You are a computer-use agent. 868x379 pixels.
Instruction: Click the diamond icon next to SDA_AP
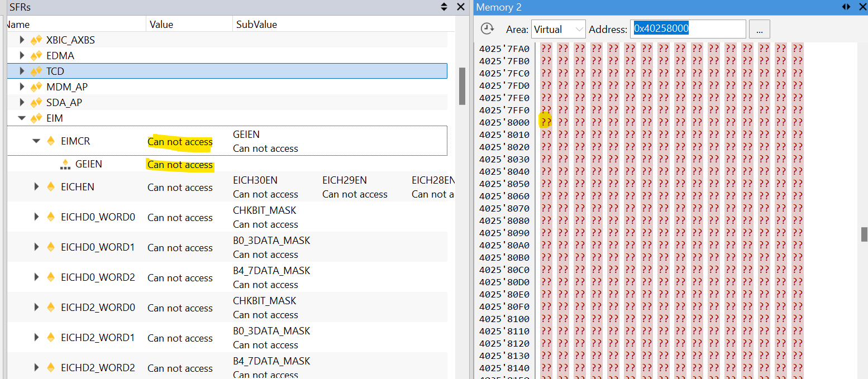[36, 102]
